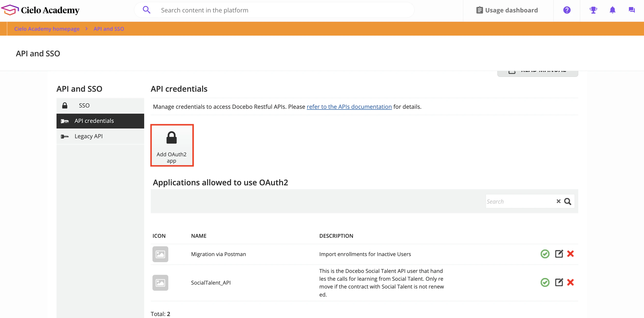Edit the SocialTalent_API app
The image size is (644, 318).
pyautogui.click(x=559, y=282)
